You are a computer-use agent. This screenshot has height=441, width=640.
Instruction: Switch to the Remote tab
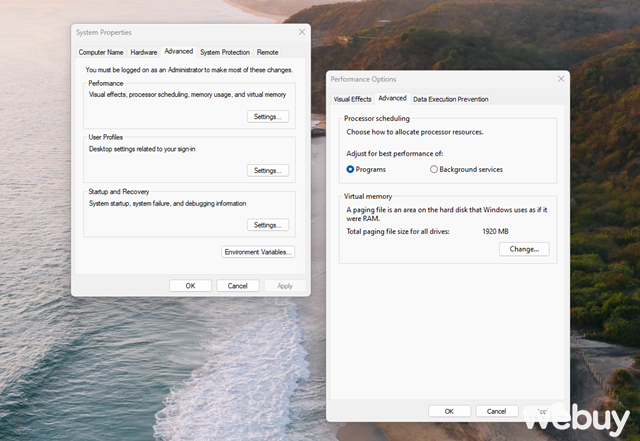click(x=267, y=52)
